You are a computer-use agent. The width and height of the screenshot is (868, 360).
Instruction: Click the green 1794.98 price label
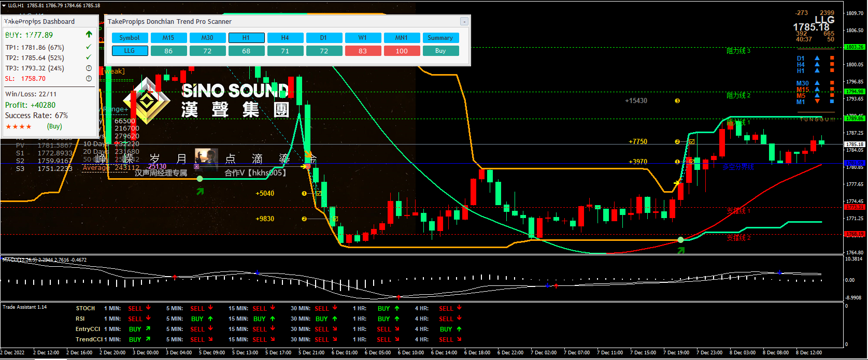(x=855, y=92)
